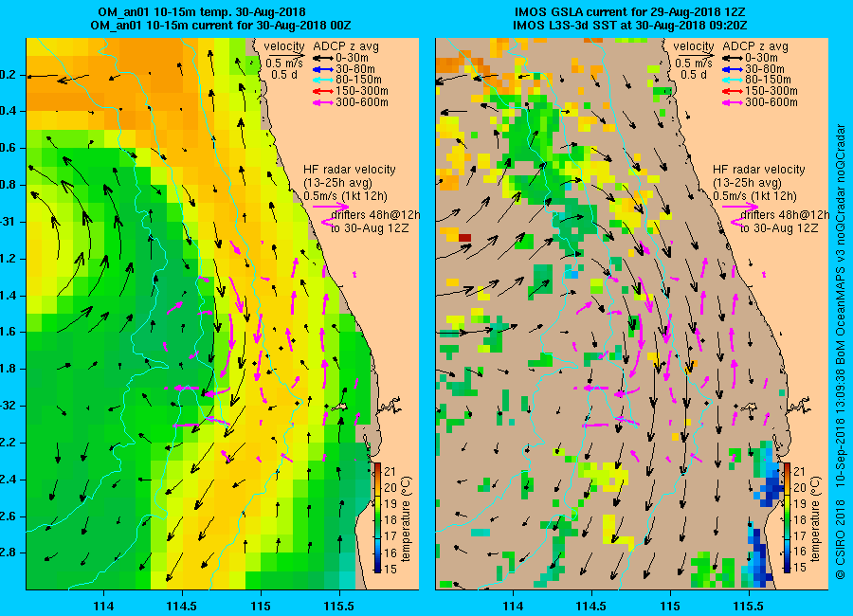The height and width of the screenshot is (616, 853).
Task: Click the left map temperature colour bar
Action: [377, 518]
